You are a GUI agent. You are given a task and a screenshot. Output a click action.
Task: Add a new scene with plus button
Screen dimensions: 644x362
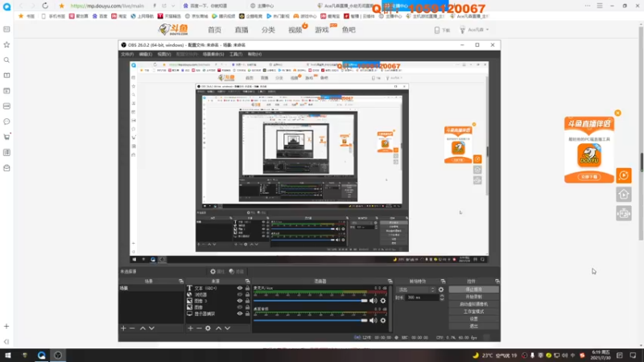tap(123, 328)
